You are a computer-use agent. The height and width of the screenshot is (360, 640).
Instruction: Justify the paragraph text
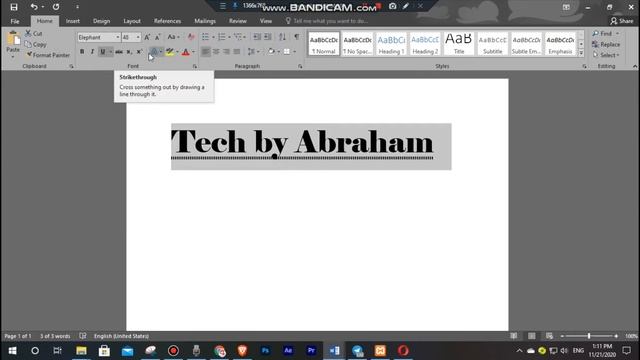pos(236,52)
